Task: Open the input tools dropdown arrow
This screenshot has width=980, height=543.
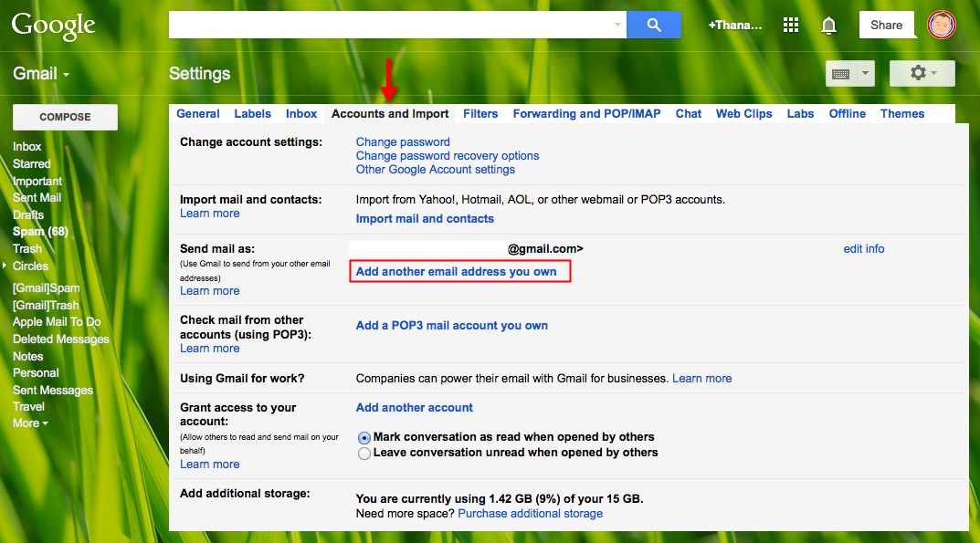Action: point(866,74)
